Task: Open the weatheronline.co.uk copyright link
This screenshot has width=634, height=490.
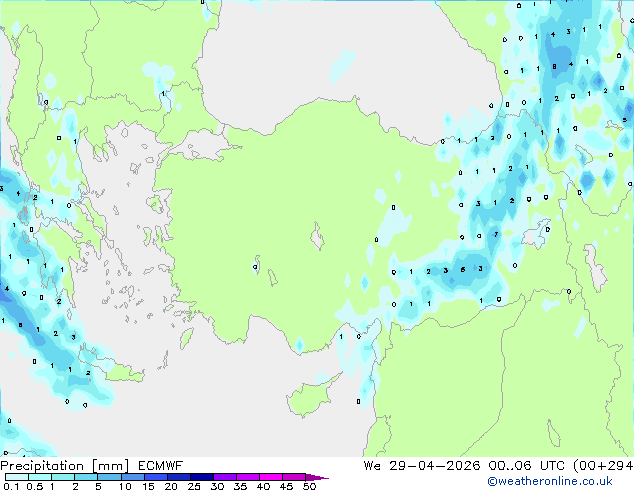Action: [x=550, y=481]
